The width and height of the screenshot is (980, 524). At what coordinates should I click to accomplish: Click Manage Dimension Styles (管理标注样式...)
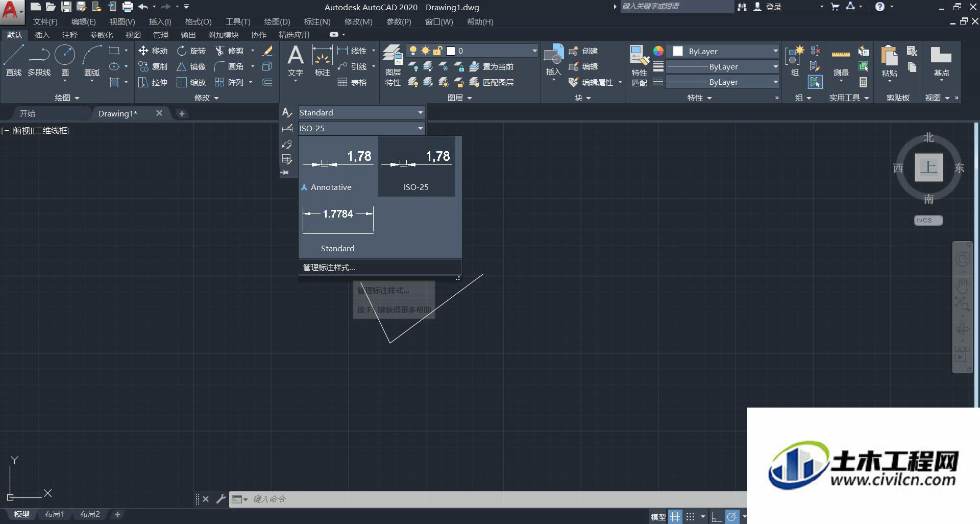380,267
